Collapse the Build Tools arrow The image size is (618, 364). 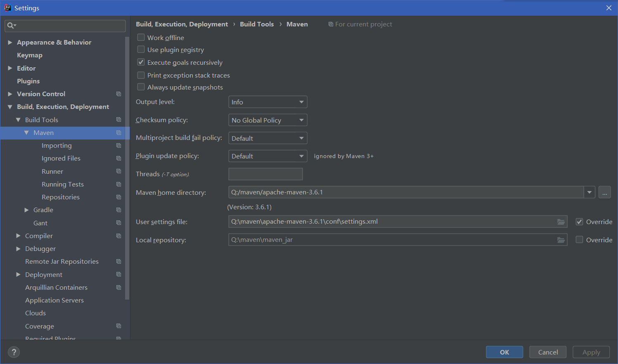pos(18,120)
